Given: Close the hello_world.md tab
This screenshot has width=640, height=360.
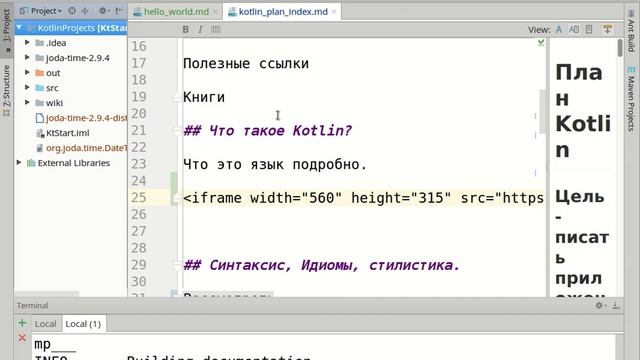Looking at the screenshot, I should click(x=215, y=12).
